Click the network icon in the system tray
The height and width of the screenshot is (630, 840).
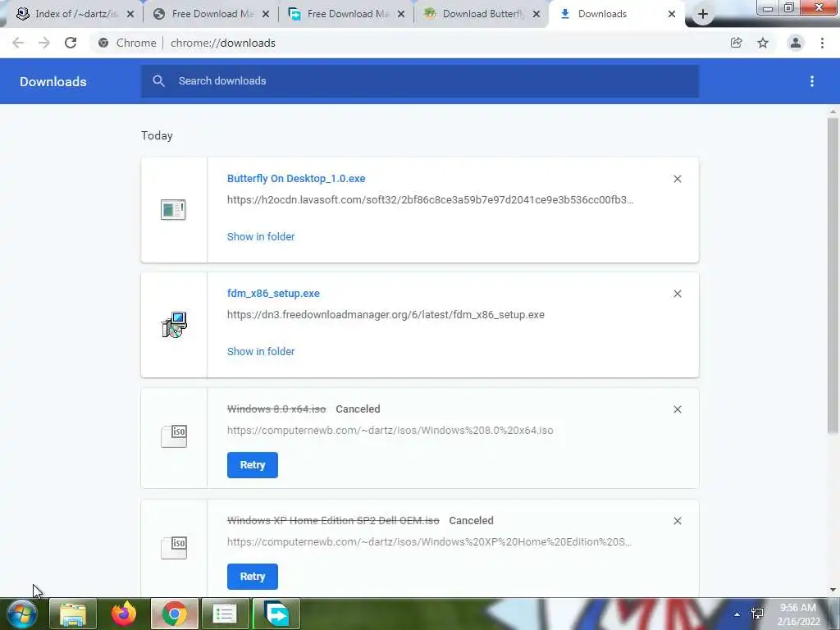pyautogui.click(x=757, y=614)
